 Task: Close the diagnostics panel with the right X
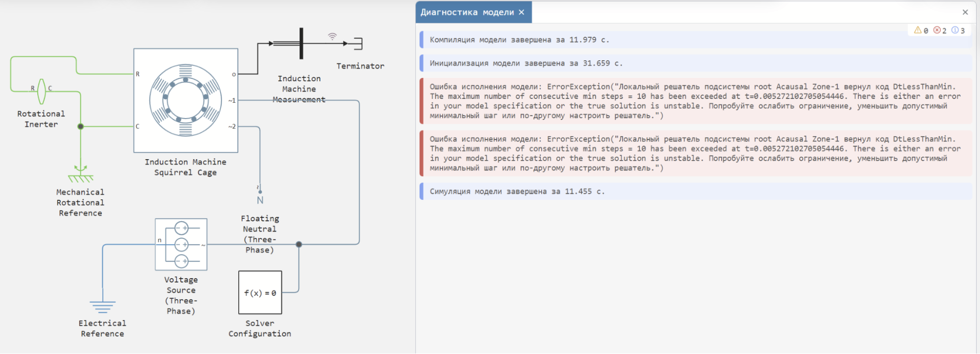(x=965, y=12)
